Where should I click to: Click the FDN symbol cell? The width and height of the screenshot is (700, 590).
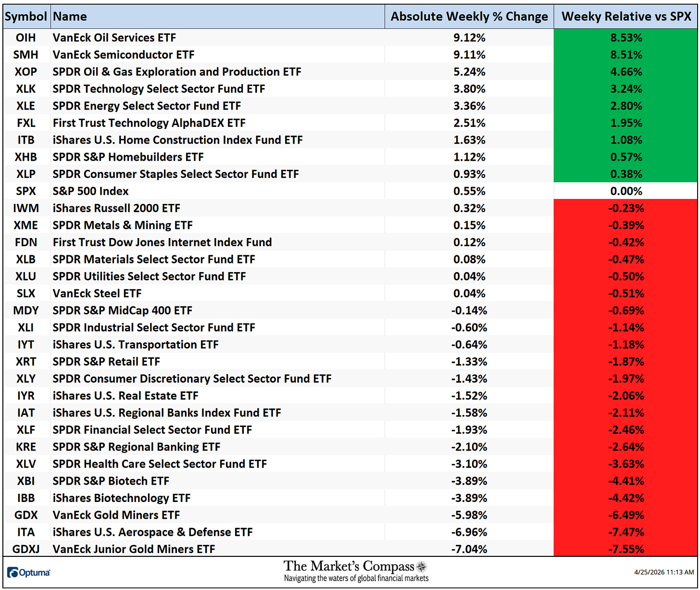26,242
